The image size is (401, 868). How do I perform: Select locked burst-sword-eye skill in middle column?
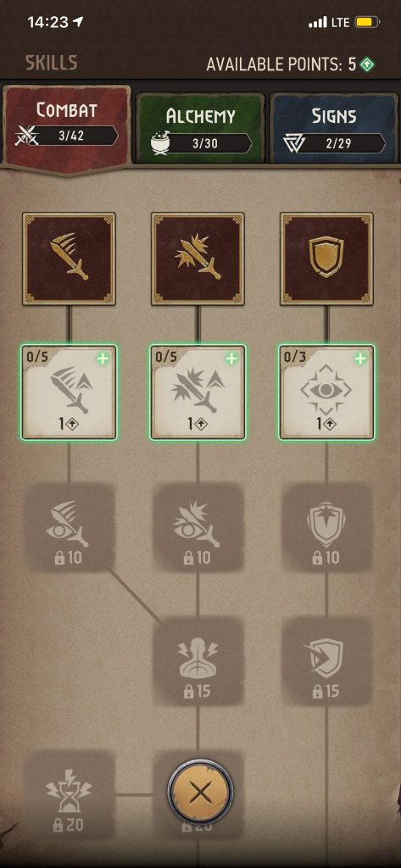[198, 527]
